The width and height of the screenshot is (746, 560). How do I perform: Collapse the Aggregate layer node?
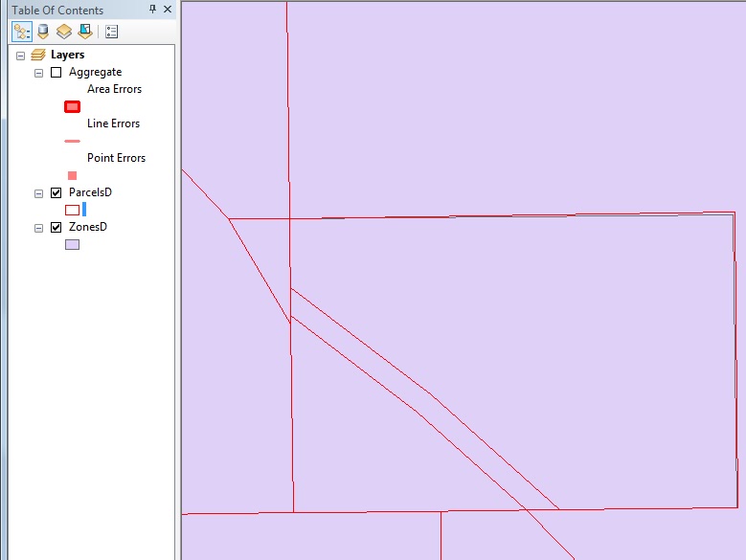(x=38, y=73)
